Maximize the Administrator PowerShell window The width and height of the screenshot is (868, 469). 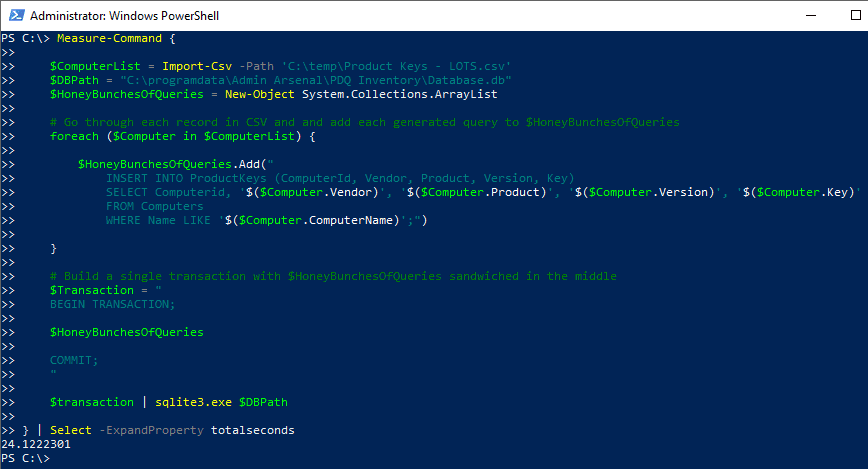tap(855, 16)
